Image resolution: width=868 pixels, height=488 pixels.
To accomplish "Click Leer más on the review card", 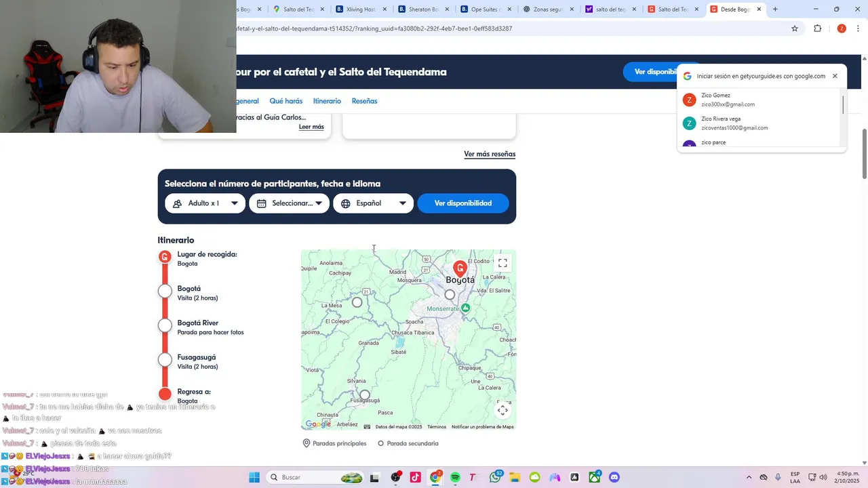I will [x=311, y=127].
